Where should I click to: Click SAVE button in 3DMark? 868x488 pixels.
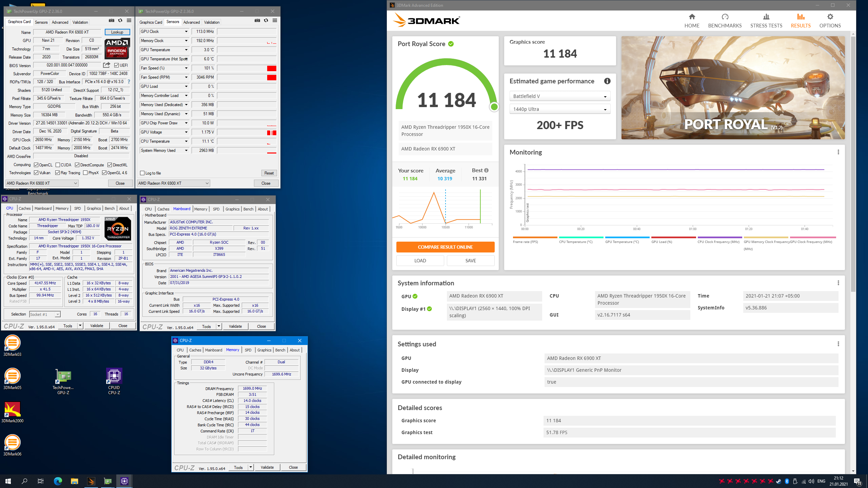[470, 261]
